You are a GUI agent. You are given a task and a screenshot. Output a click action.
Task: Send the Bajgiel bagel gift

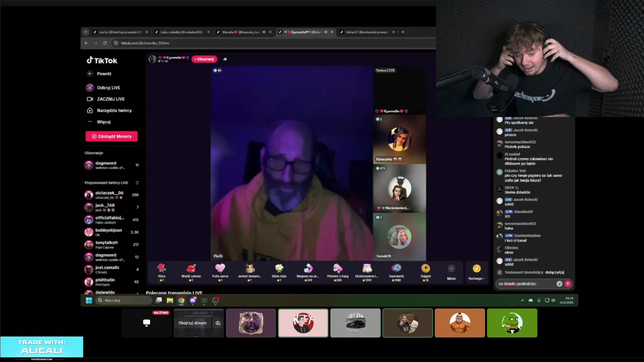[x=426, y=271]
